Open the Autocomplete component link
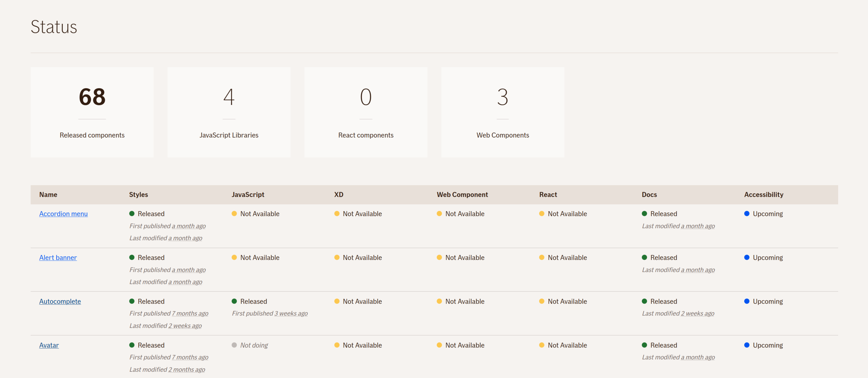This screenshot has height=378, width=868. (60, 302)
